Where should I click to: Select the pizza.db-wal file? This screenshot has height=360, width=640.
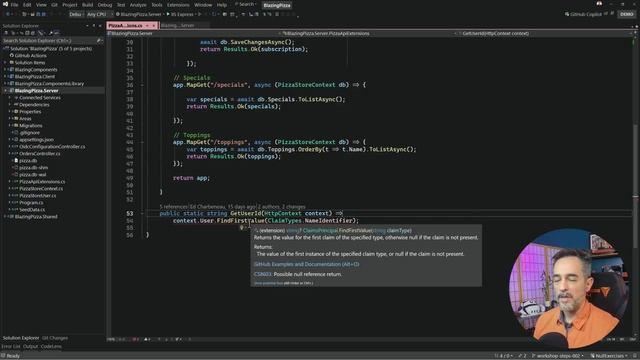pyautogui.click(x=33, y=174)
